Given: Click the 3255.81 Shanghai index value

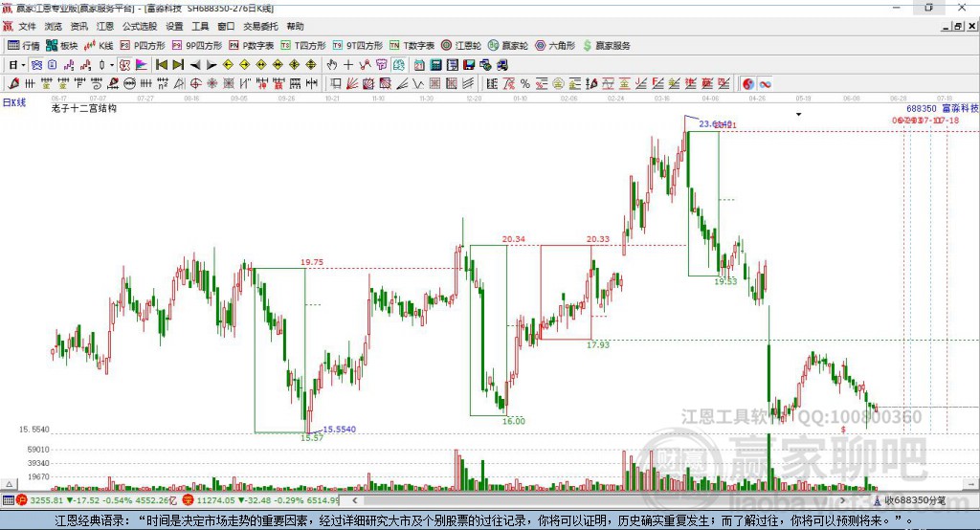Looking at the screenshot, I should (x=46, y=500).
